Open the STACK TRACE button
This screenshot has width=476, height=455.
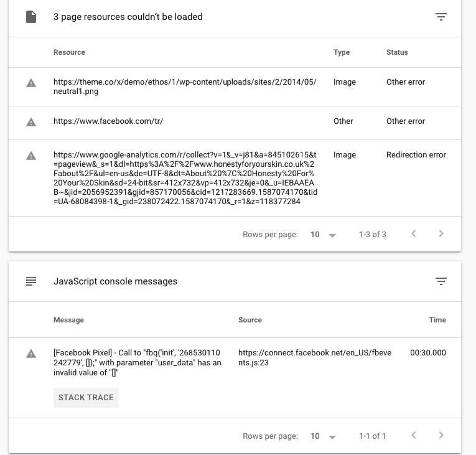point(86,398)
